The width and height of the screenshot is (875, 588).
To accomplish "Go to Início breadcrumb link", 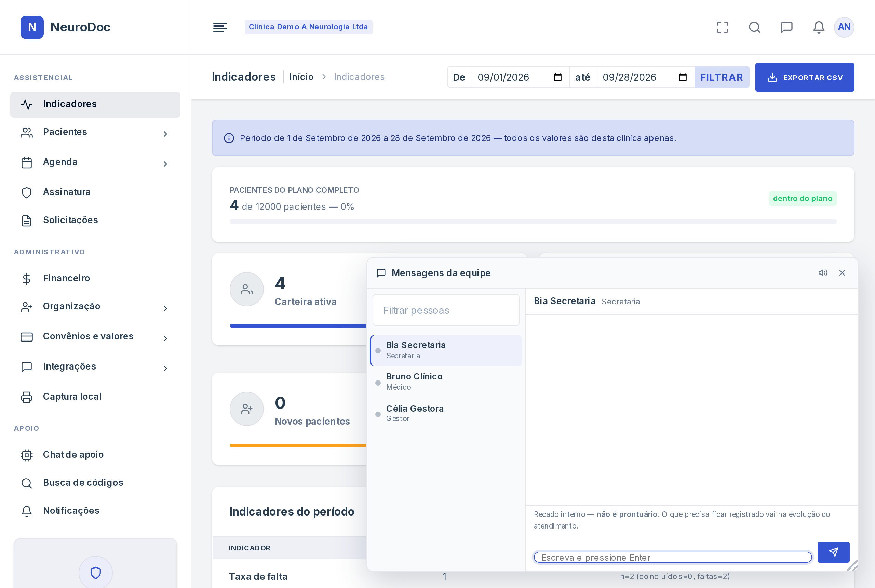I will pyautogui.click(x=301, y=77).
